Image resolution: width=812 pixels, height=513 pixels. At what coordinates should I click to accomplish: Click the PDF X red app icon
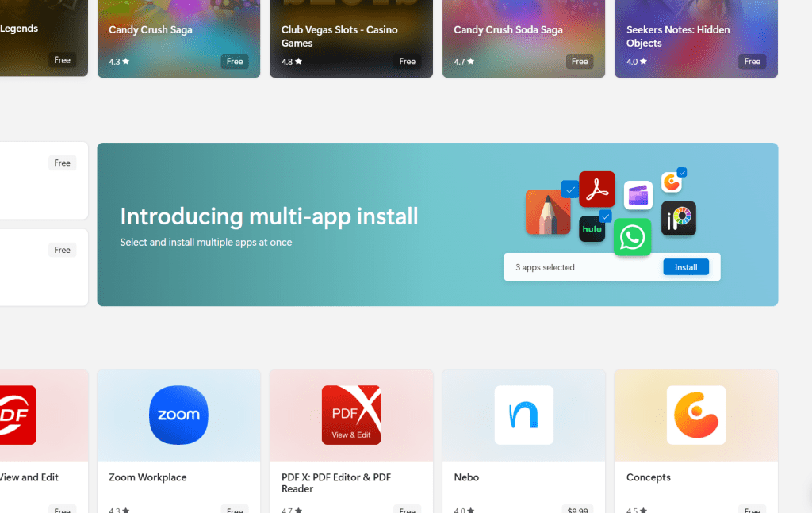[350, 415]
